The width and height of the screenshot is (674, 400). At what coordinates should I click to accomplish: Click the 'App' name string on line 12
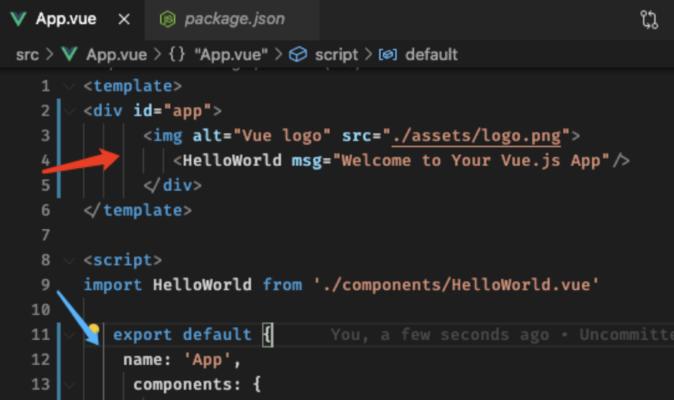(207, 360)
